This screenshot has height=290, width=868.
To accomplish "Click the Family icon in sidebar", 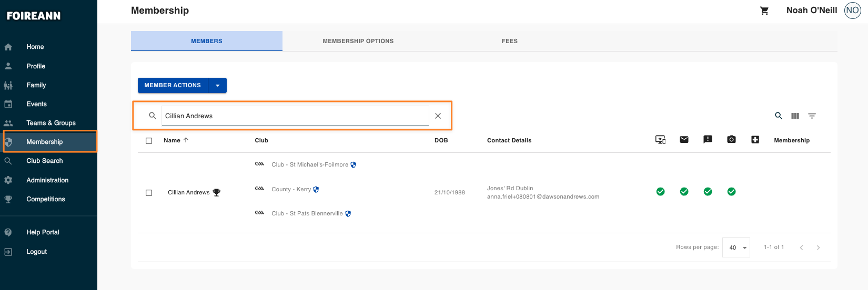I will tap(8, 85).
